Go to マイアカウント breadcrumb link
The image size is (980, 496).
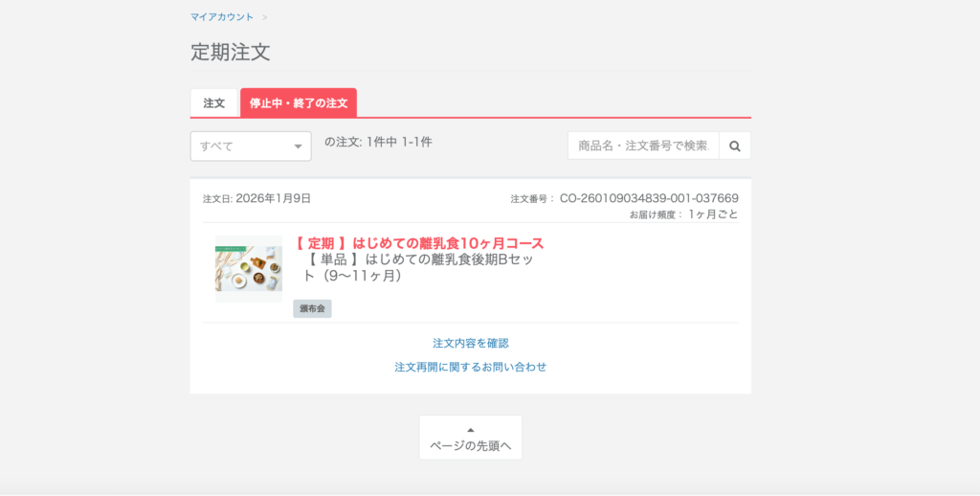tap(222, 17)
